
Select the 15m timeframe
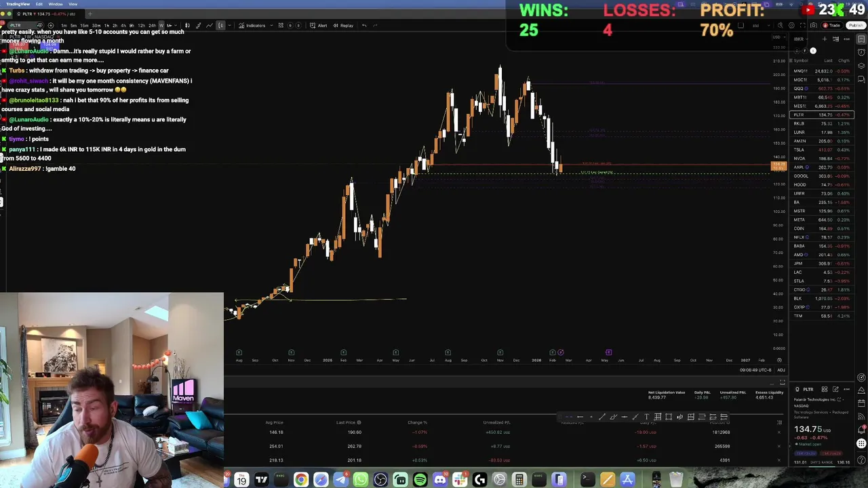tap(84, 26)
